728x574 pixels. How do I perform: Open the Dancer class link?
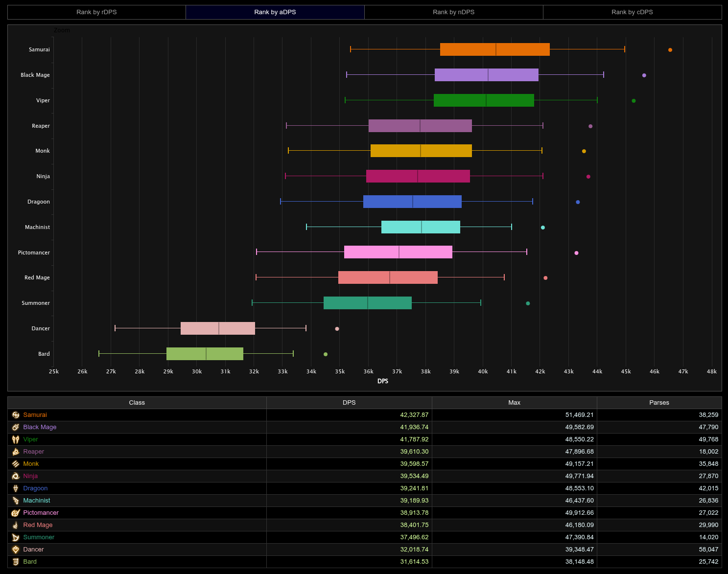coord(33,550)
